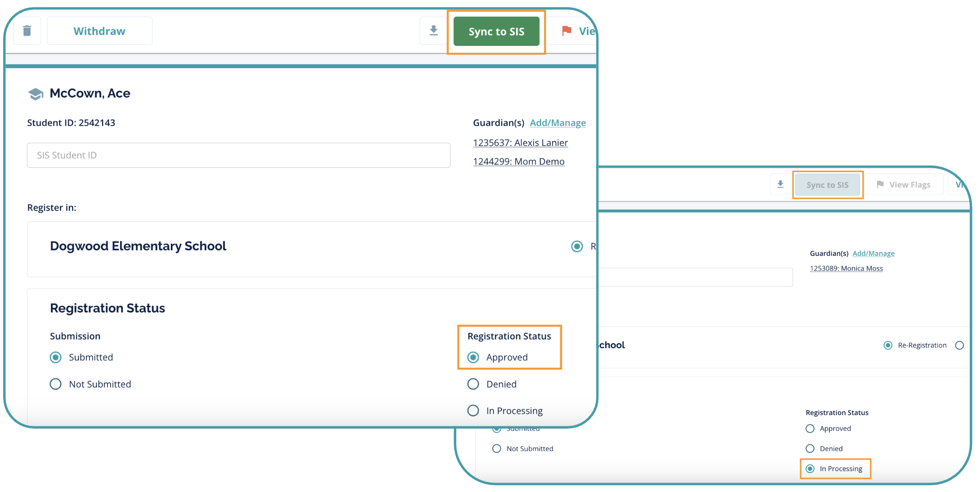Choose Denied status in upper panel

(x=473, y=384)
